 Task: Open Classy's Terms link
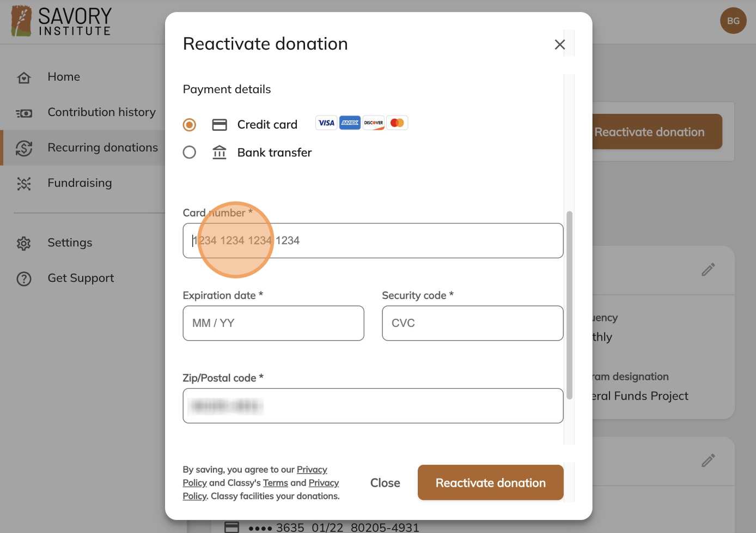click(276, 483)
